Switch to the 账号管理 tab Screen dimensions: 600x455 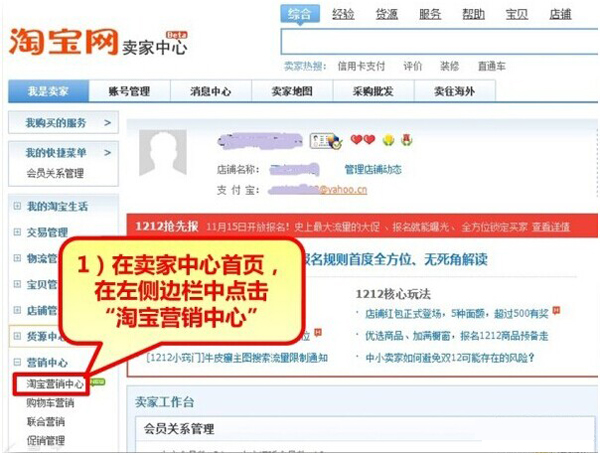129,91
